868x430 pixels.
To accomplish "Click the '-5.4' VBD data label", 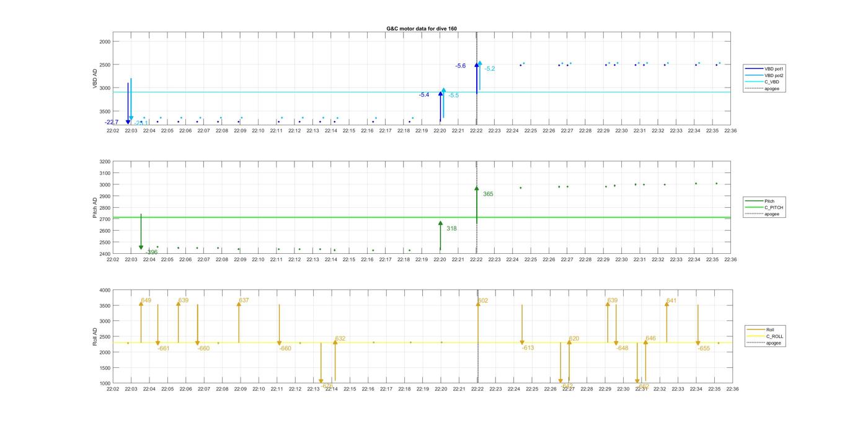I will [424, 95].
